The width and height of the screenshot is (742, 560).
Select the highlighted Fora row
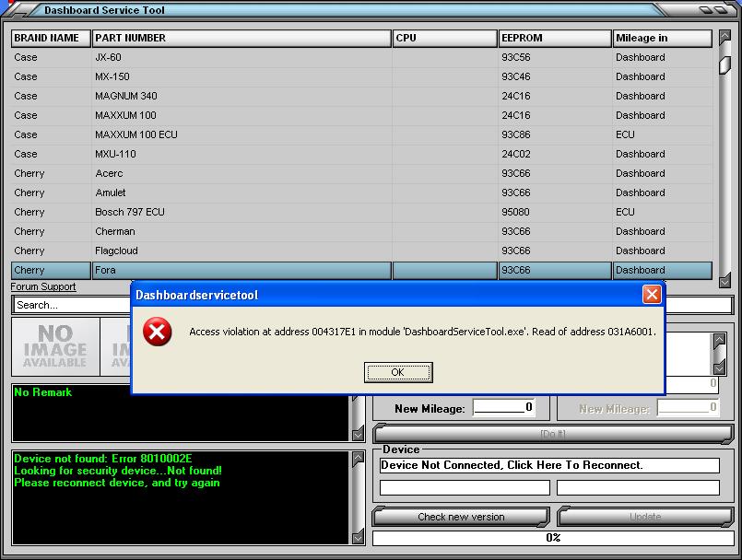pyautogui.click(x=361, y=271)
